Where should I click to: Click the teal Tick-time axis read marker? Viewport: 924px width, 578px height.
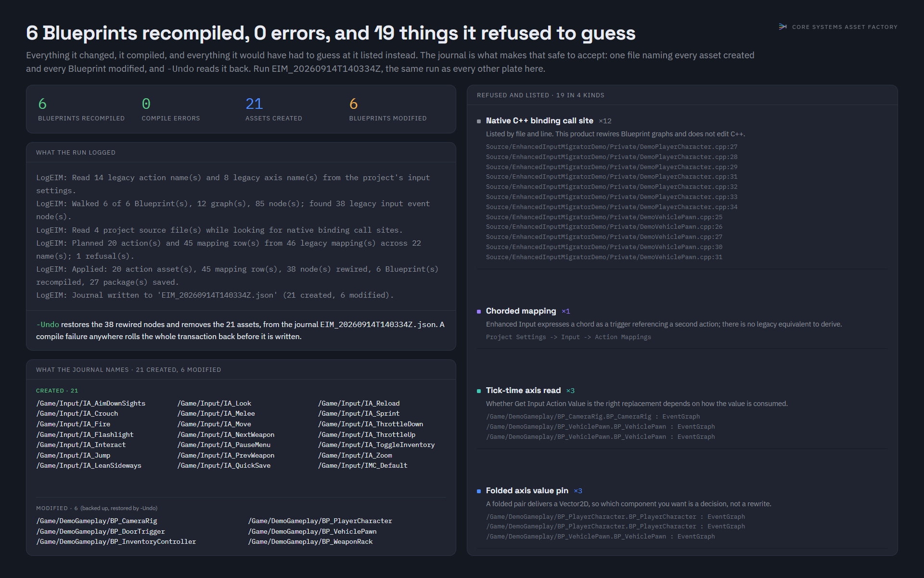pyautogui.click(x=479, y=391)
